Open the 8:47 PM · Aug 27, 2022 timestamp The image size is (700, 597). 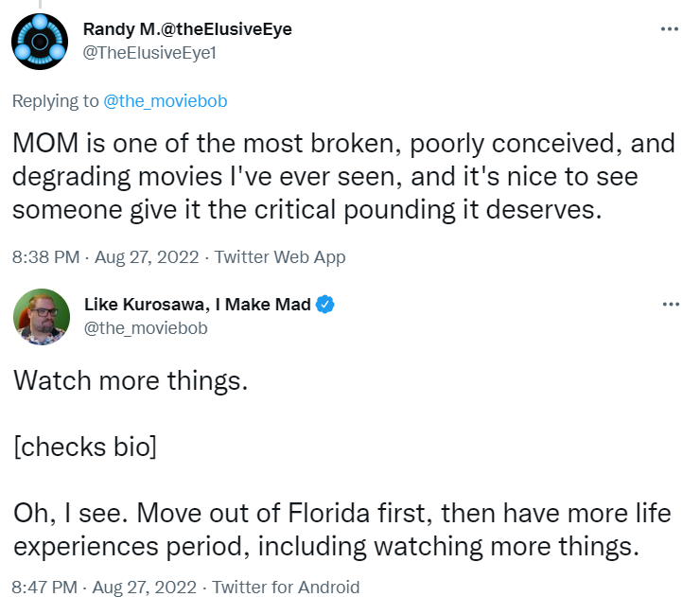coord(108,587)
